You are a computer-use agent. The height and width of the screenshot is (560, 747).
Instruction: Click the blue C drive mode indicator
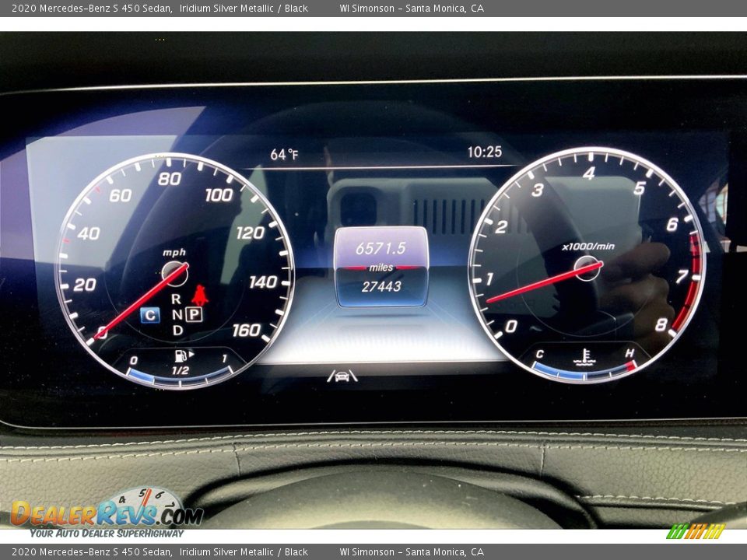coord(150,315)
